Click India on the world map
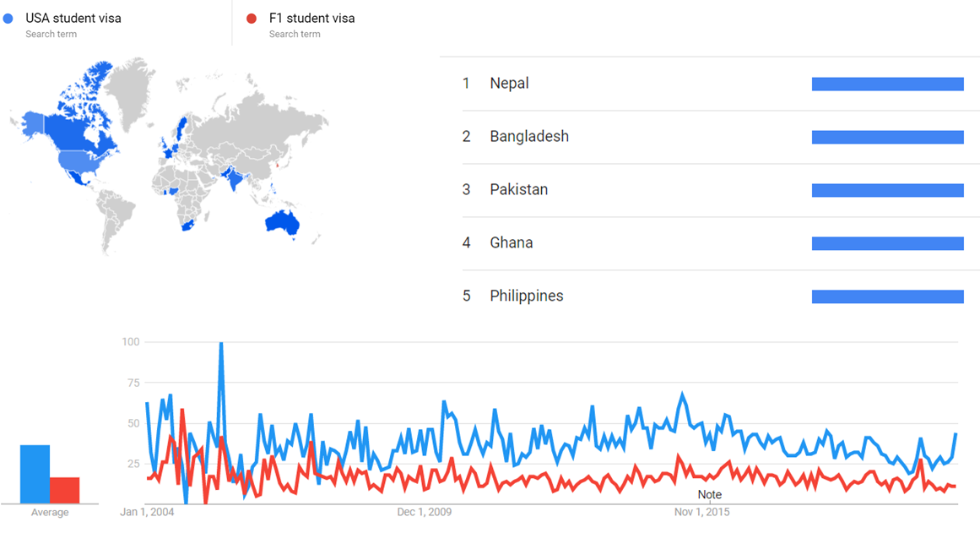 click(x=230, y=179)
